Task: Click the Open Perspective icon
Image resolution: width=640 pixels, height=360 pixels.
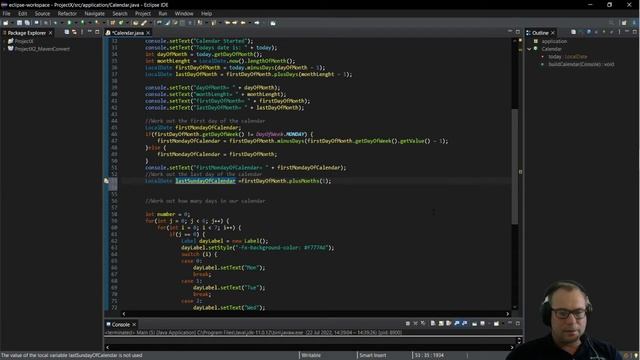Action: (624, 23)
